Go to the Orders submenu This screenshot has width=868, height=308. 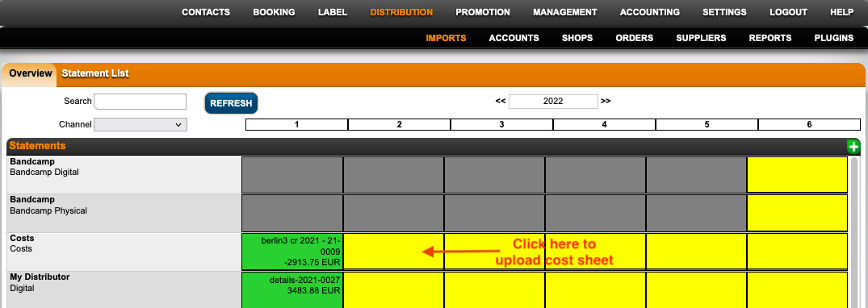pyautogui.click(x=635, y=38)
